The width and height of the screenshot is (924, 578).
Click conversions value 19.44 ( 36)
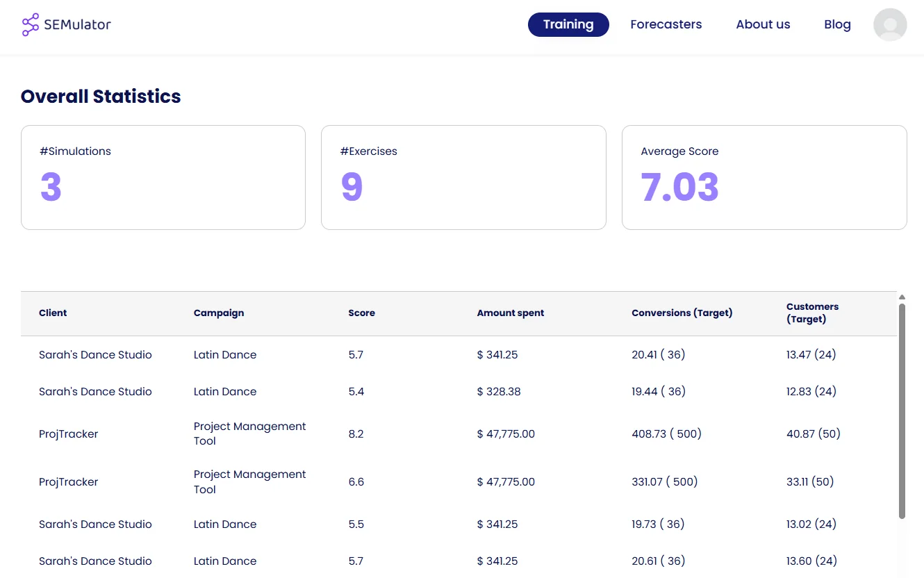click(658, 392)
